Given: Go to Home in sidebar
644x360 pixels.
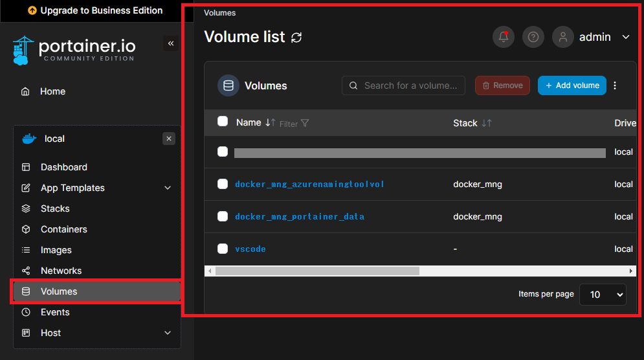Looking at the screenshot, I should click(52, 91).
